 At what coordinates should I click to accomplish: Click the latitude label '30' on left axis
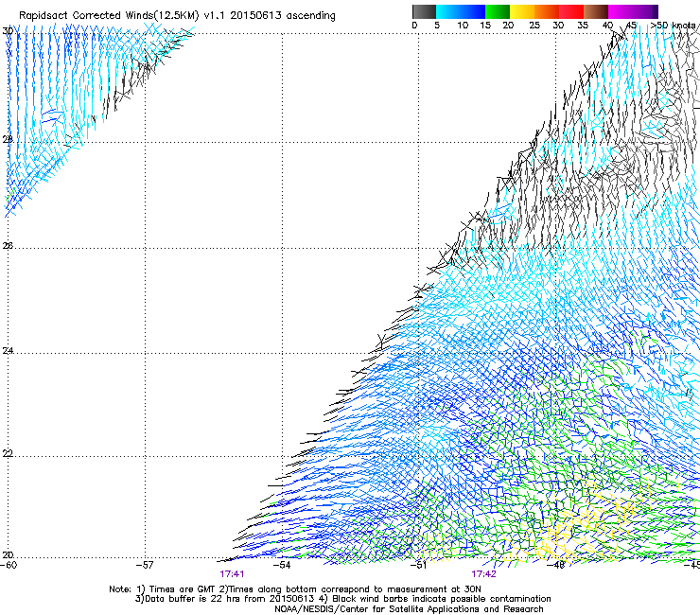pyautogui.click(x=8, y=31)
